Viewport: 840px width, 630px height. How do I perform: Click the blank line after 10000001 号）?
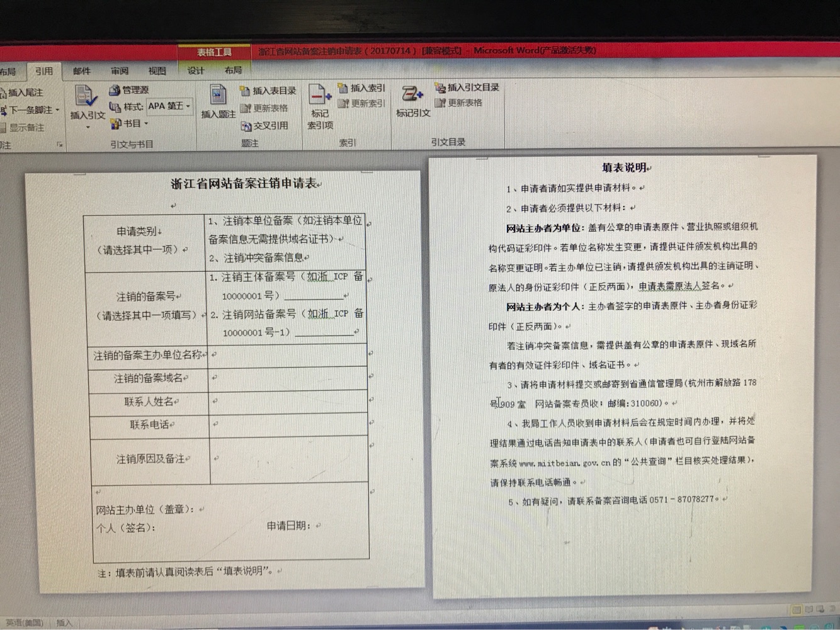pyautogui.click(x=314, y=296)
